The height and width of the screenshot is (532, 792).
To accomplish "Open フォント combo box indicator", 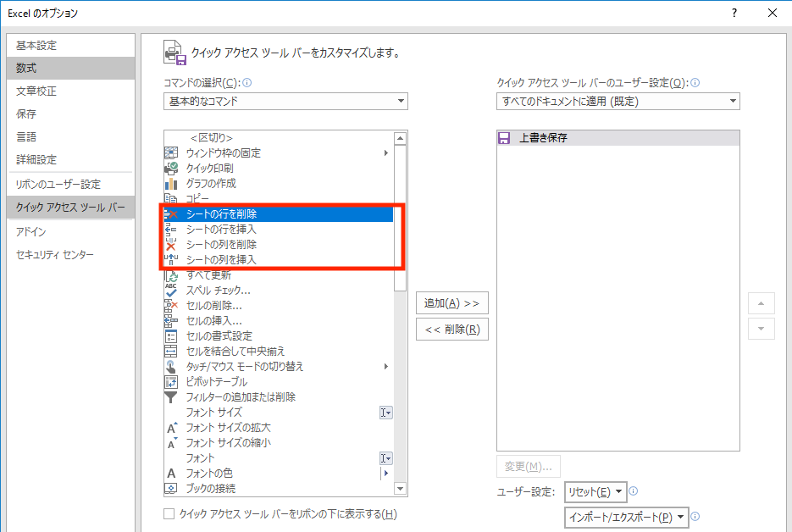I will pyautogui.click(x=386, y=458).
